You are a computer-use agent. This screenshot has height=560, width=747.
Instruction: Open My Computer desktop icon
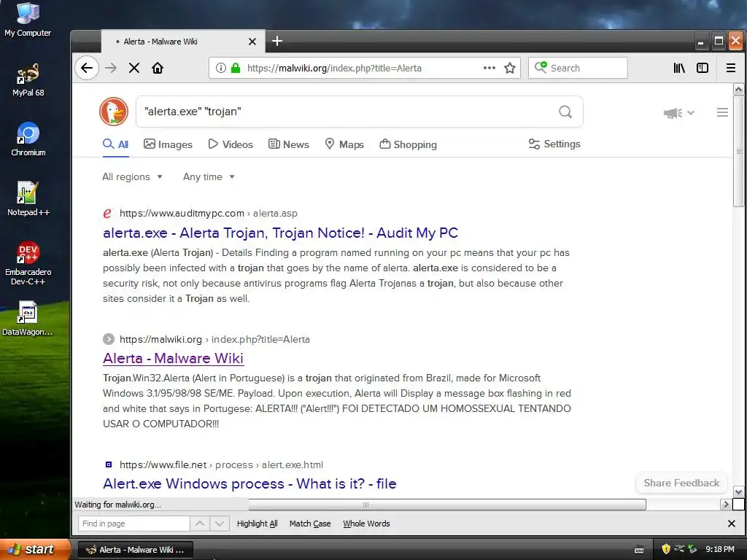[28, 20]
